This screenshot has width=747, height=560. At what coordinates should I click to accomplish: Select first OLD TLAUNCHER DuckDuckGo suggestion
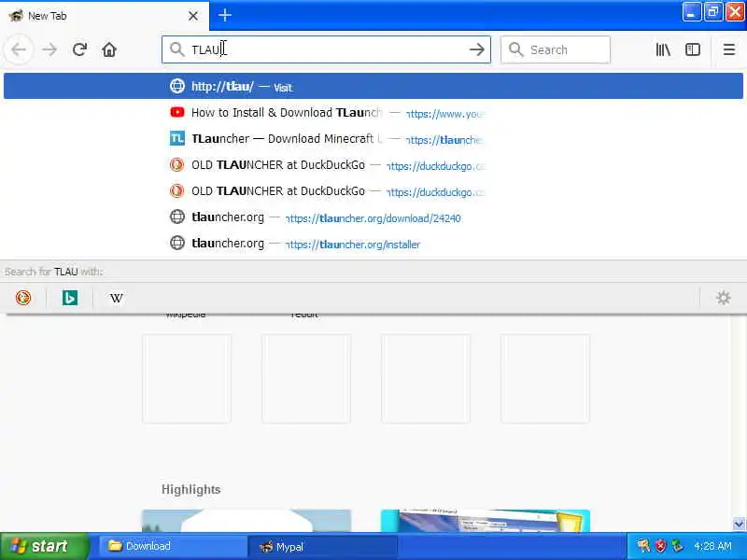(373, 165)
